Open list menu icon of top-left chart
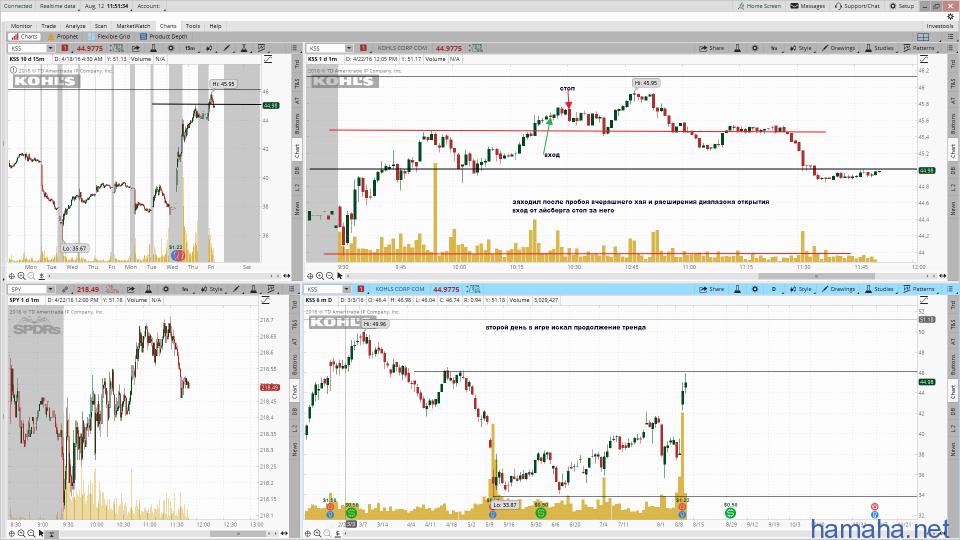Viewport: 960px width, 540px height. (x=294, y=48)
